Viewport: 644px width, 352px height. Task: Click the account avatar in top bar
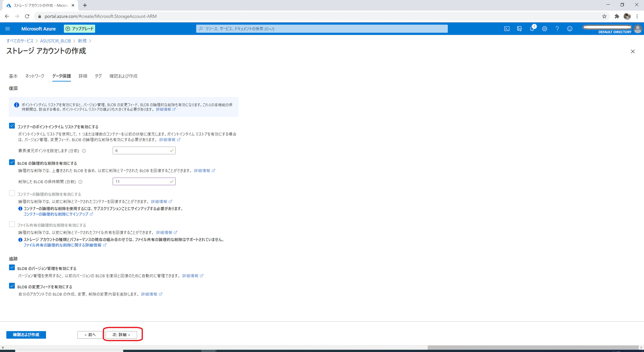click(637, 29)
